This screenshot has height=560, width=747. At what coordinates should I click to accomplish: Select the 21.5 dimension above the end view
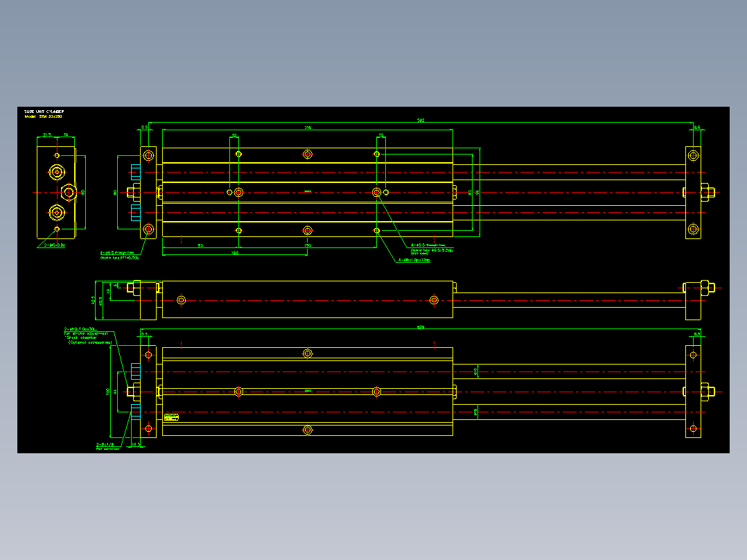[x=47, y=135]
